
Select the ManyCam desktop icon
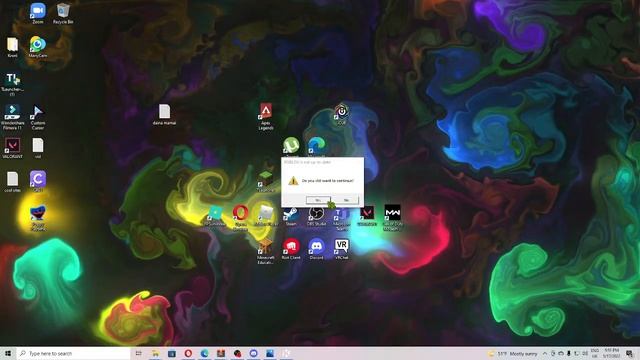point(38,46)
